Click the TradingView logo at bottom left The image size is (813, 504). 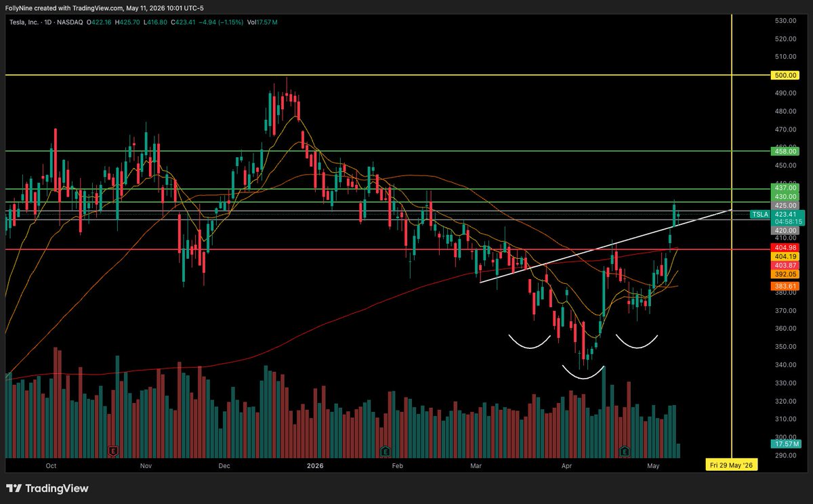[47, 488]
